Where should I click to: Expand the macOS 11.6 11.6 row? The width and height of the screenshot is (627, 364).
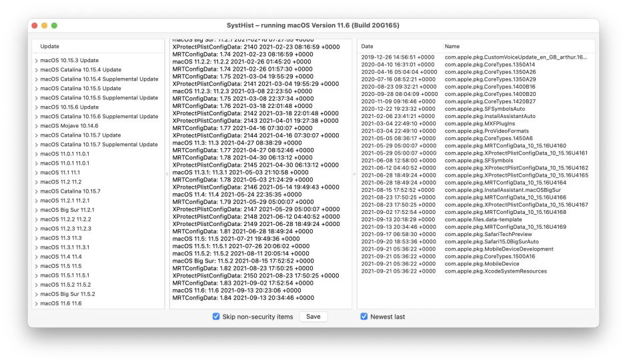37,303
